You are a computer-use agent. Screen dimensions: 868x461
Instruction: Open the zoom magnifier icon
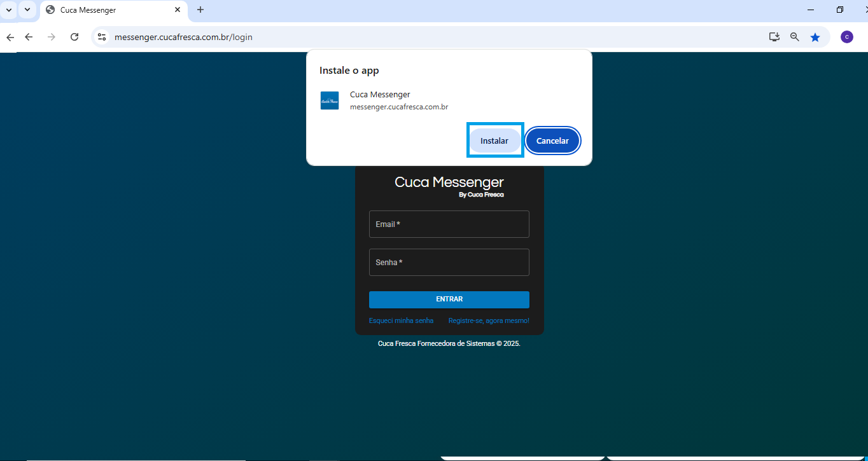[795, 37]
